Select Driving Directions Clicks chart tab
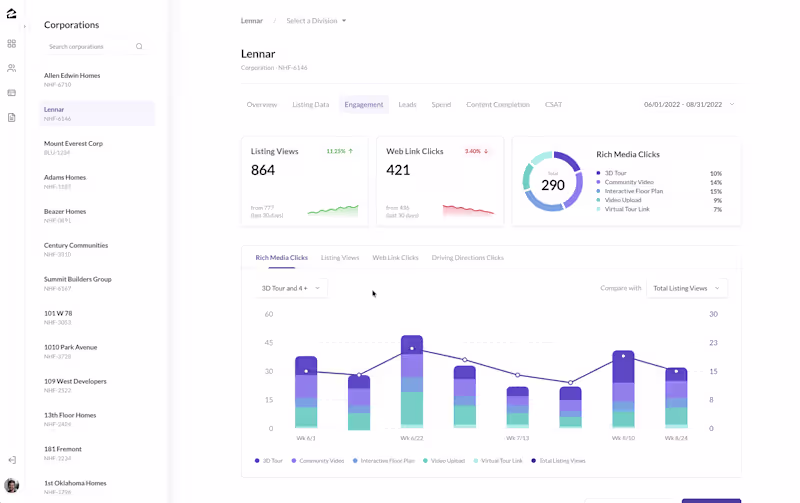This screenshot has width=800, height=503. 467,258
